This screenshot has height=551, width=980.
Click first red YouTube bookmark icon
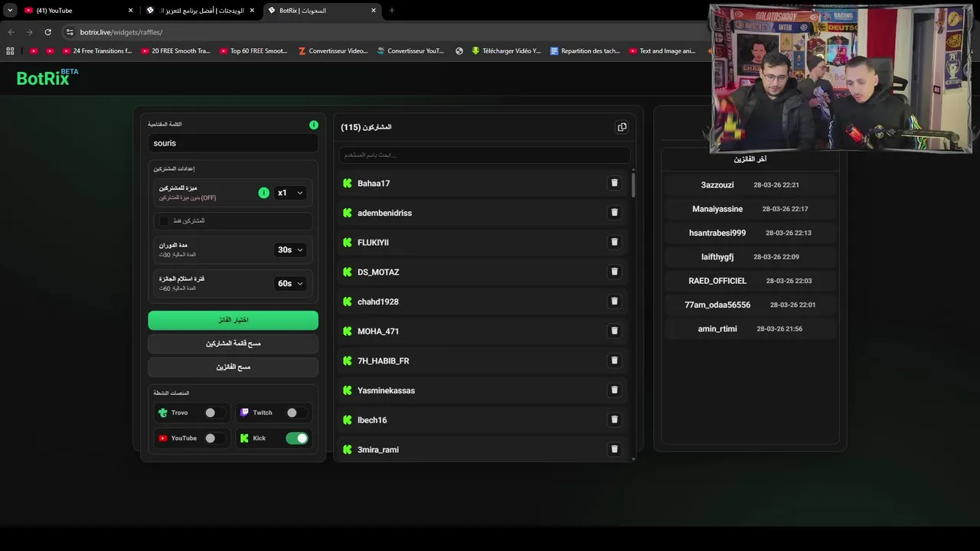tap(34, 51)
